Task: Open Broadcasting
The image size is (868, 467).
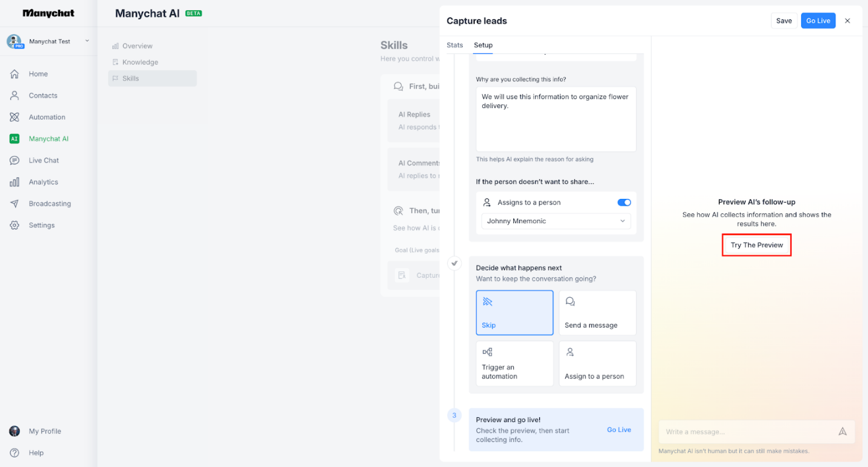Action: point(50,203)
